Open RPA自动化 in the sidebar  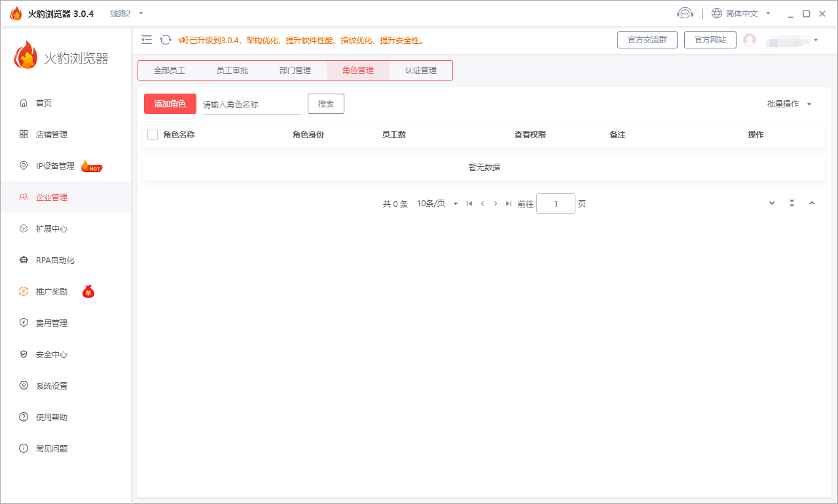pos(55,260)
